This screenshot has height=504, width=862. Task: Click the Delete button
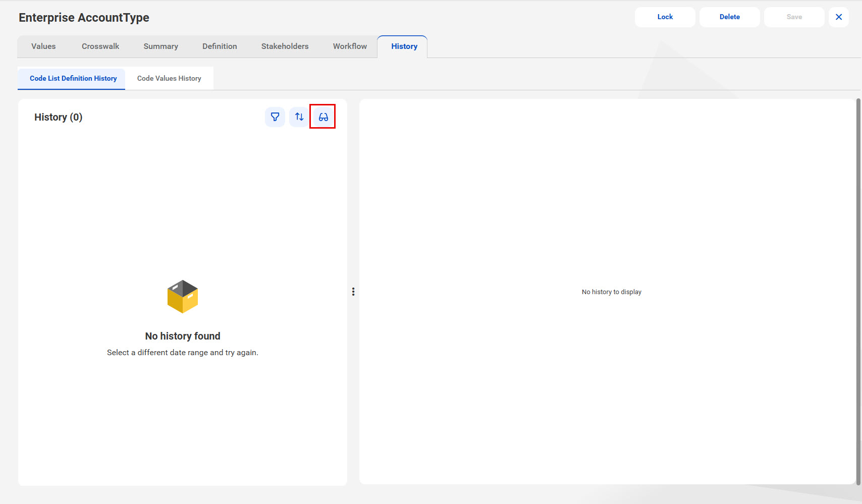tap(730, 17)
